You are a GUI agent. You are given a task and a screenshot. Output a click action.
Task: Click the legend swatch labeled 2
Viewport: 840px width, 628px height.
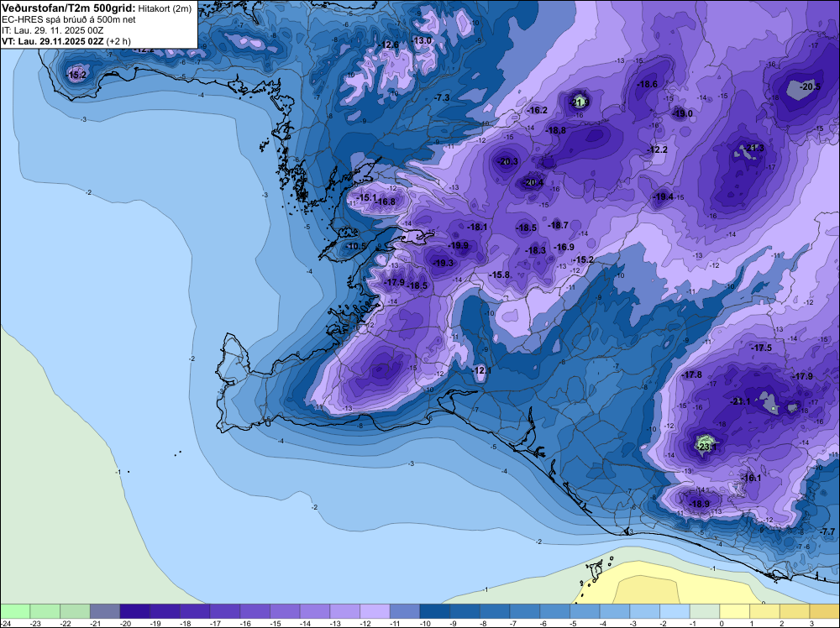795,611
